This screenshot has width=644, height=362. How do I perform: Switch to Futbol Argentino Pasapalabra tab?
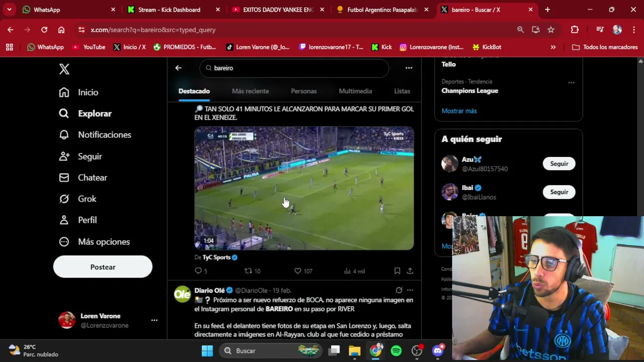pyautogui.click(x=382, y=10)
